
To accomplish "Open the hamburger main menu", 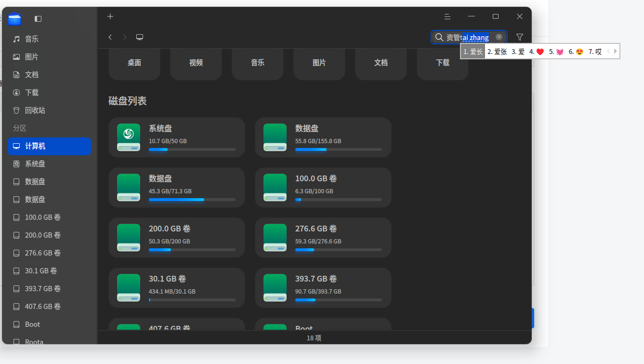I will (x=447, y=16).
